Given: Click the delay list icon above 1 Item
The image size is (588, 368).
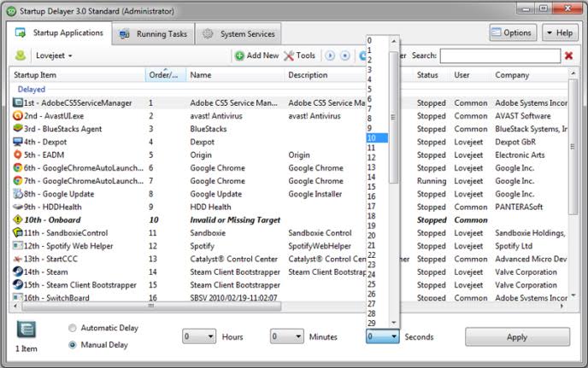Looking at the screenshot, I should tap(26, 330).
